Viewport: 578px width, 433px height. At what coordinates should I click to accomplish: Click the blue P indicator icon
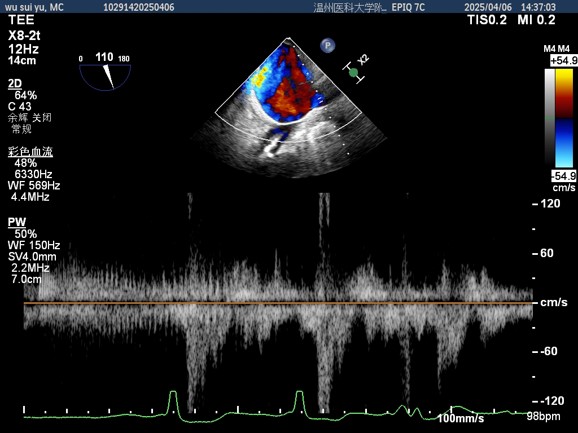tap(327, 46)
